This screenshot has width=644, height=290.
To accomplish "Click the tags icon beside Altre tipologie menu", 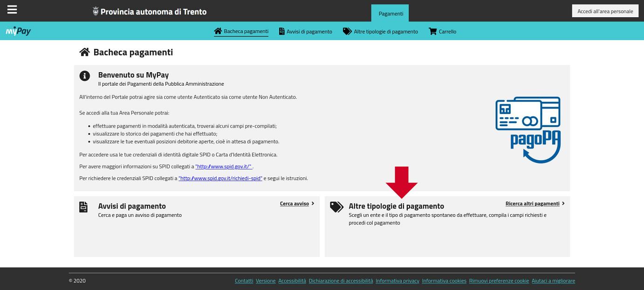I will 347,31.
